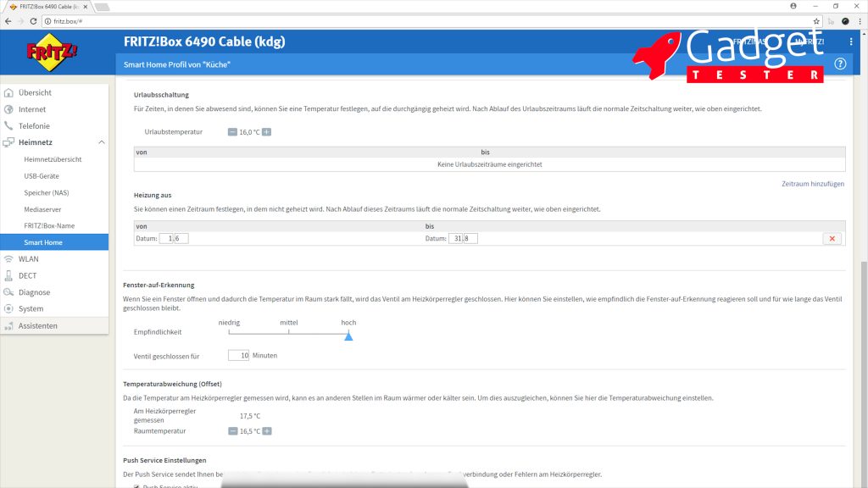Click the Zeitraum hinzufügen link

(812, 184)
